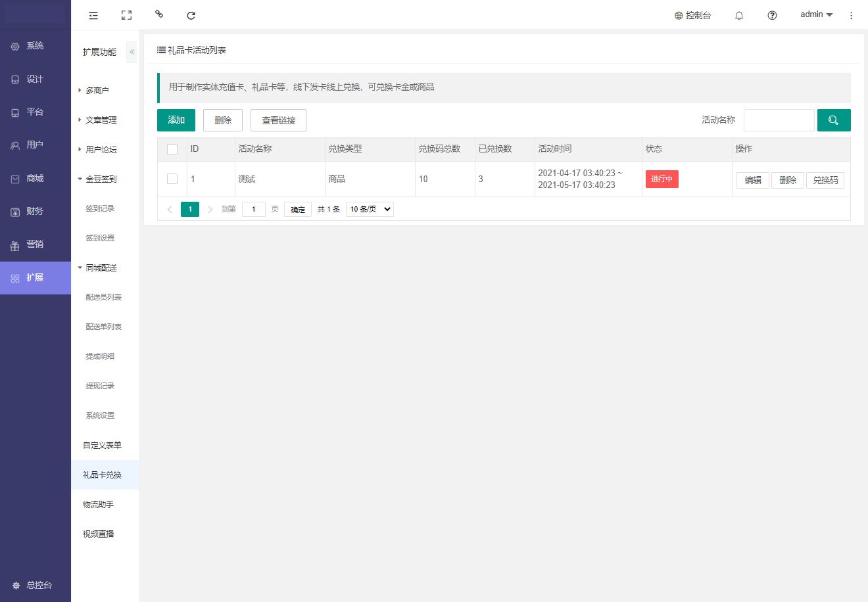The height and width of the screenshot is (602, 868).
Task: Toggle the select-all checkbox in table header
Action: [172, 149]
